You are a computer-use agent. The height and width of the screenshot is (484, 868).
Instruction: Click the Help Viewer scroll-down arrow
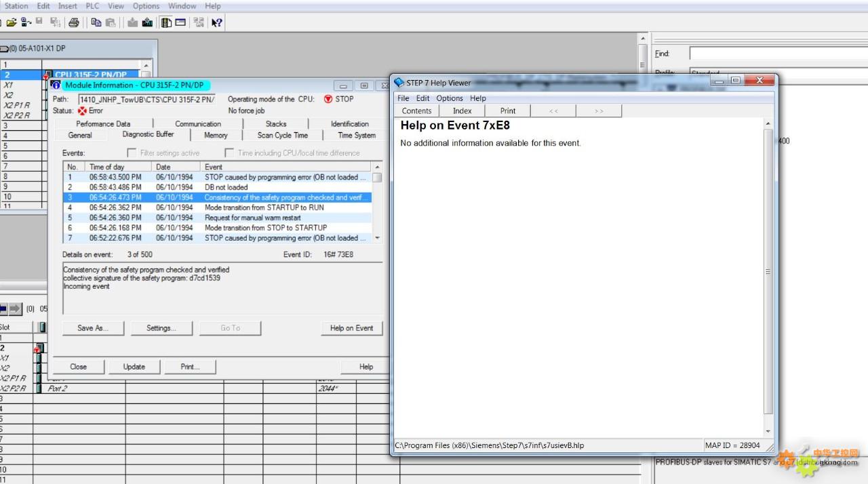(x=768, y=432)
